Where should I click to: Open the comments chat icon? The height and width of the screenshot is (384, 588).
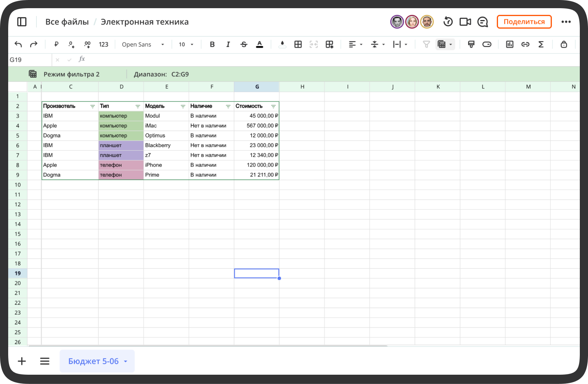[x=483, y=22]
